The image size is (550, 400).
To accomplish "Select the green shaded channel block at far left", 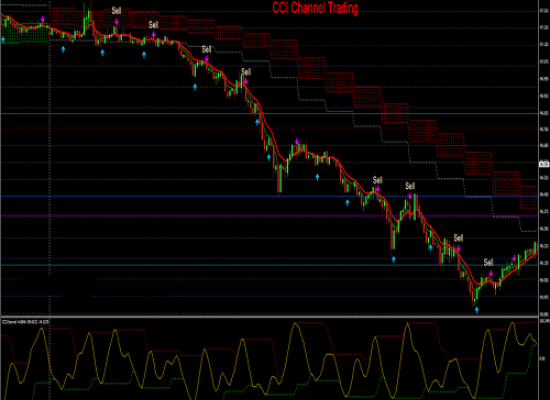I will pos(25,34).
